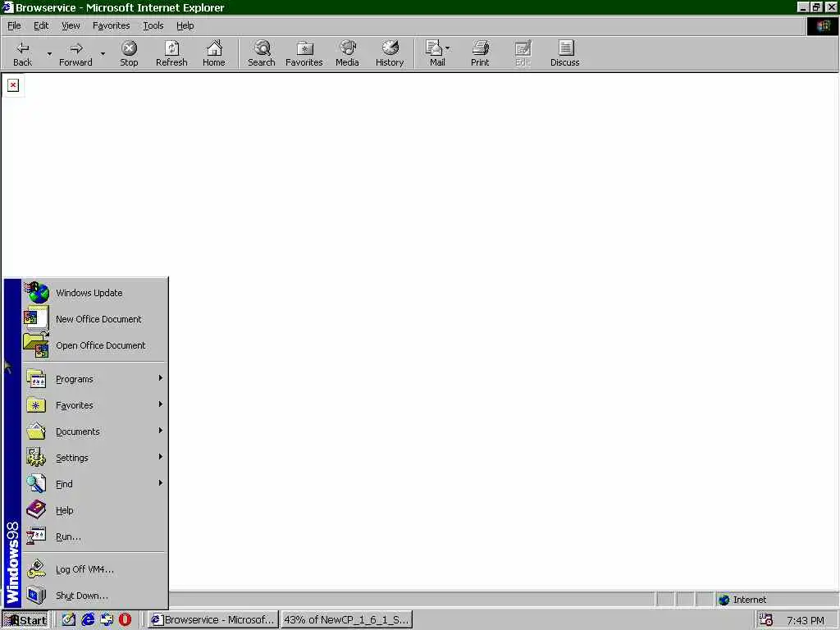Choose Shut Down
Screen dimensions: 840x630
94,596
